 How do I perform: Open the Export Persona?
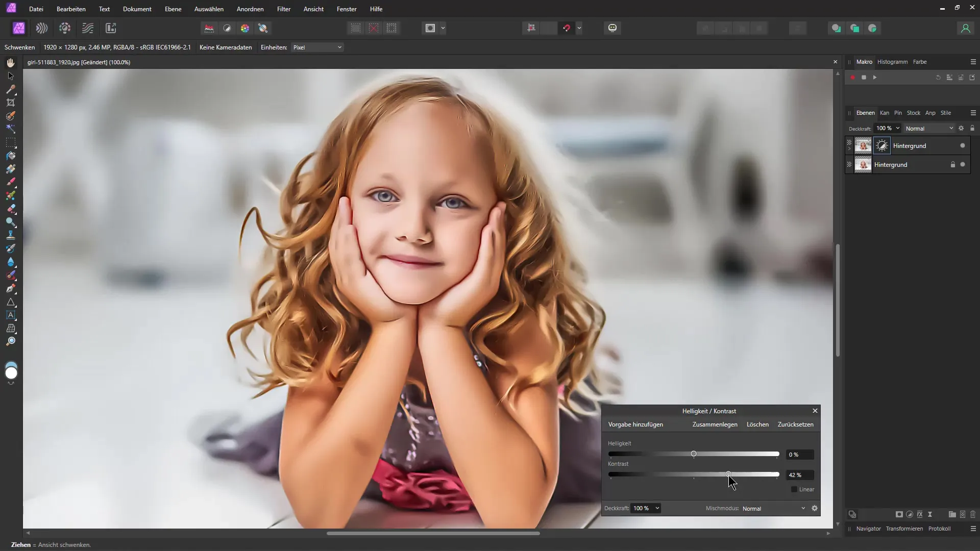tap(111, 29)
